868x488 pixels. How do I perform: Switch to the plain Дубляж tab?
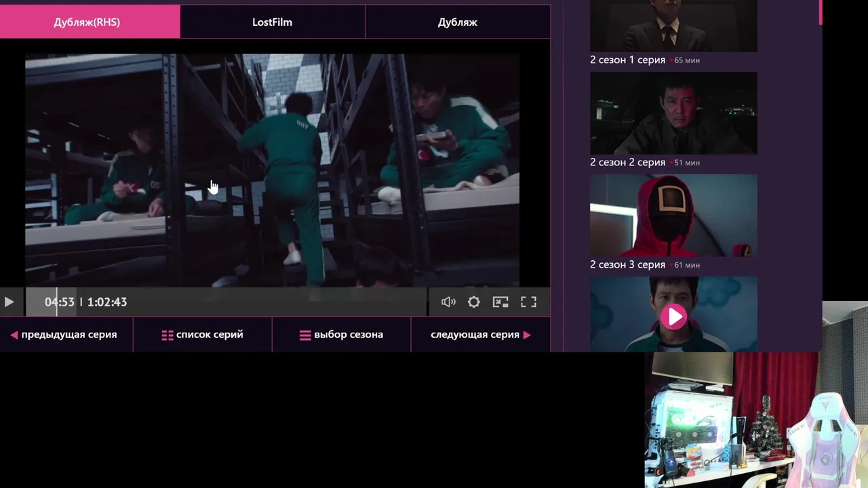(458, 22)
